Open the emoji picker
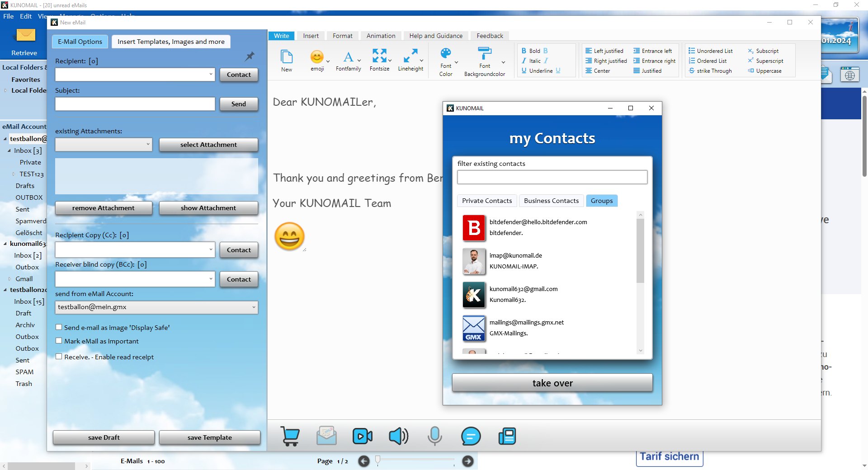The height and width of the screenshot is (470, 868). point(317,57)
